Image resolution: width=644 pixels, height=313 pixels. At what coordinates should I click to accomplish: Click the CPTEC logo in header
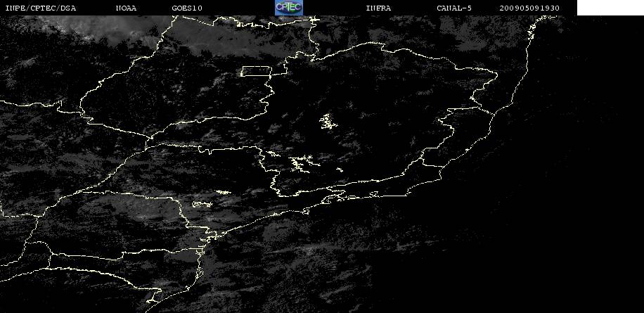point(289,8)
